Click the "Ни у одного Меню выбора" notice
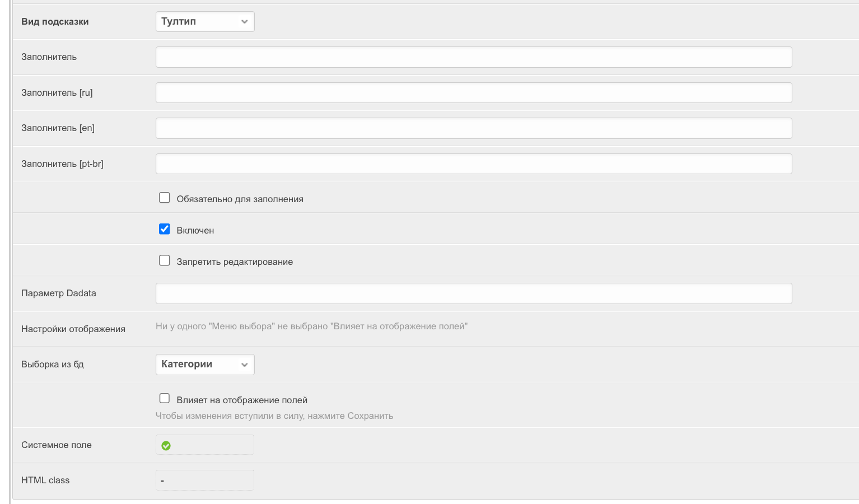 [311, 326]
